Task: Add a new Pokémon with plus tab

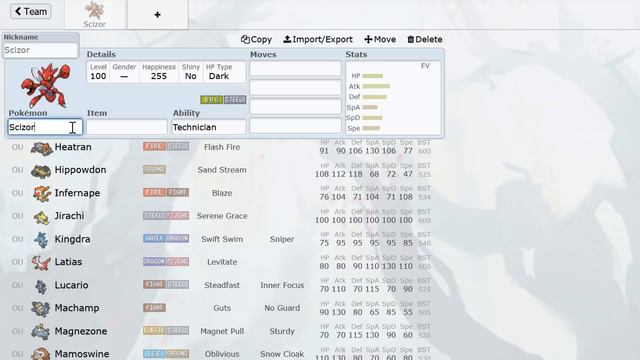Action: click(x=158, y=15)
